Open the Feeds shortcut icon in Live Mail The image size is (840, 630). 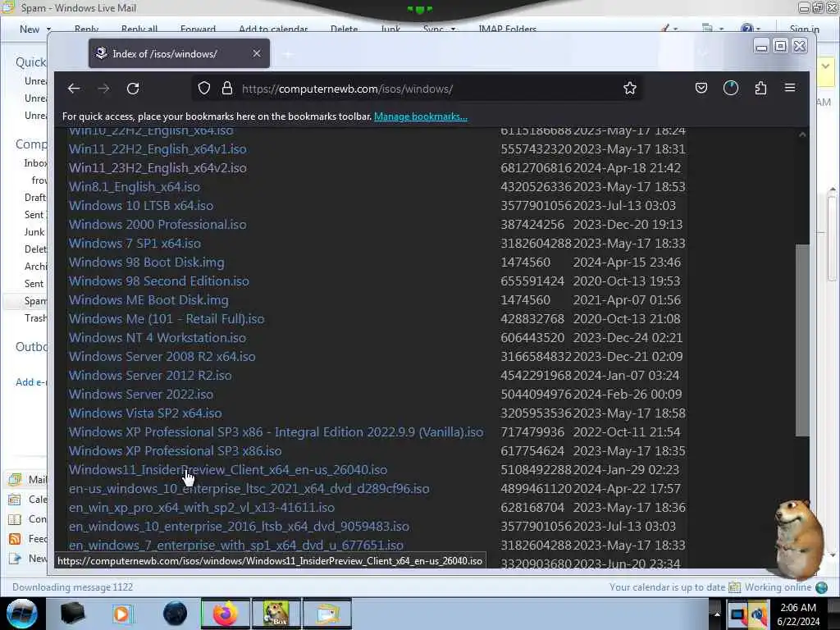[16, 539]
